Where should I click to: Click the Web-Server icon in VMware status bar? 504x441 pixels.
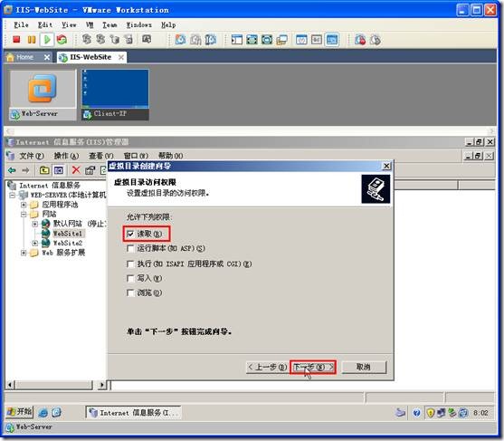pyautogui.click(x=10, y=427)
